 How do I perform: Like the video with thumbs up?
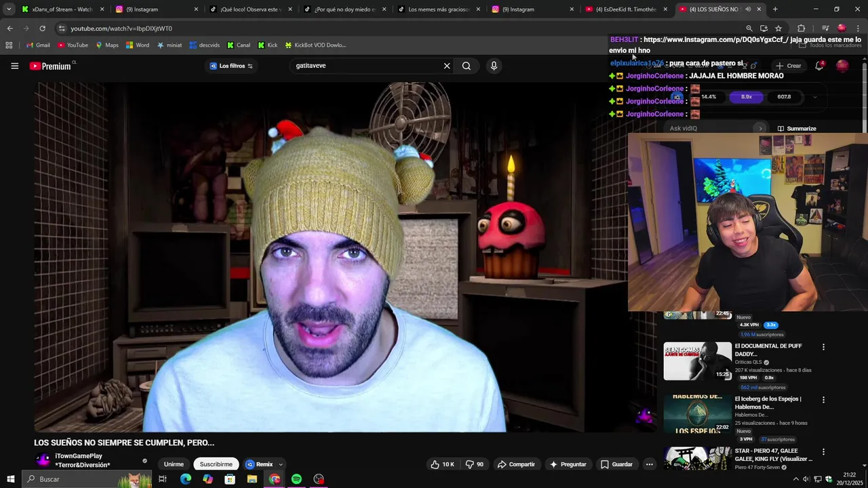(442, 464)
